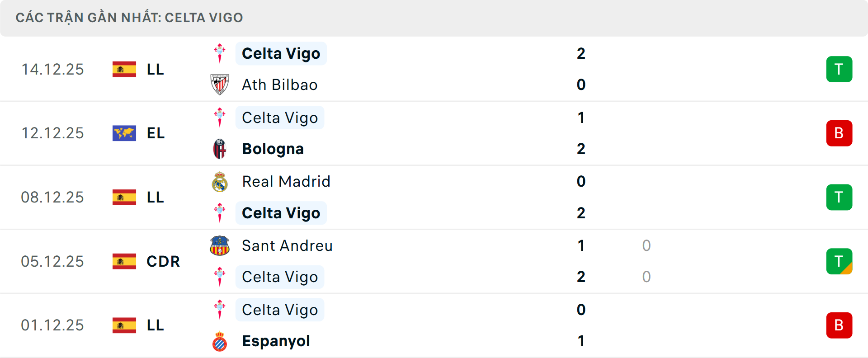
Task: Click the red B result indicator on 01.12.25
Action: [839, 325]
